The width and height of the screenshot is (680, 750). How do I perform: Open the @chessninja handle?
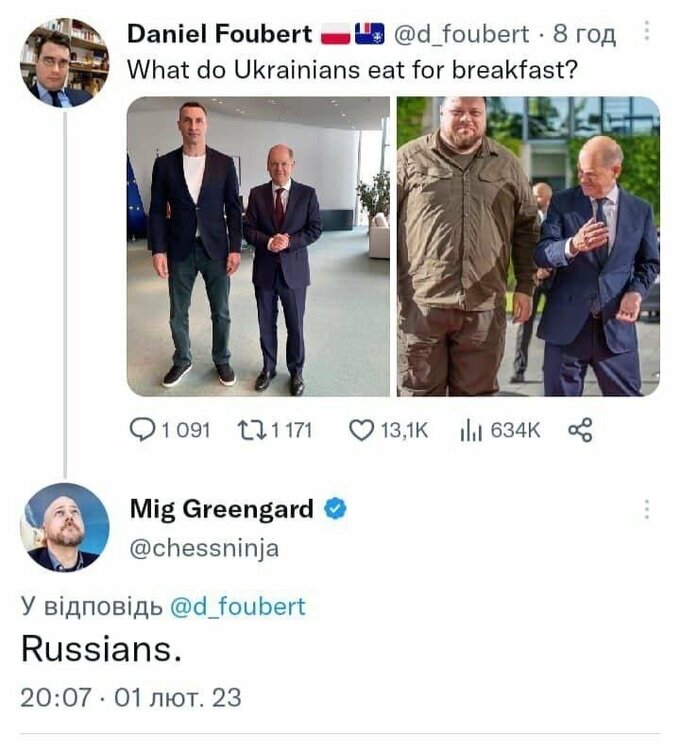coord(204,548)
